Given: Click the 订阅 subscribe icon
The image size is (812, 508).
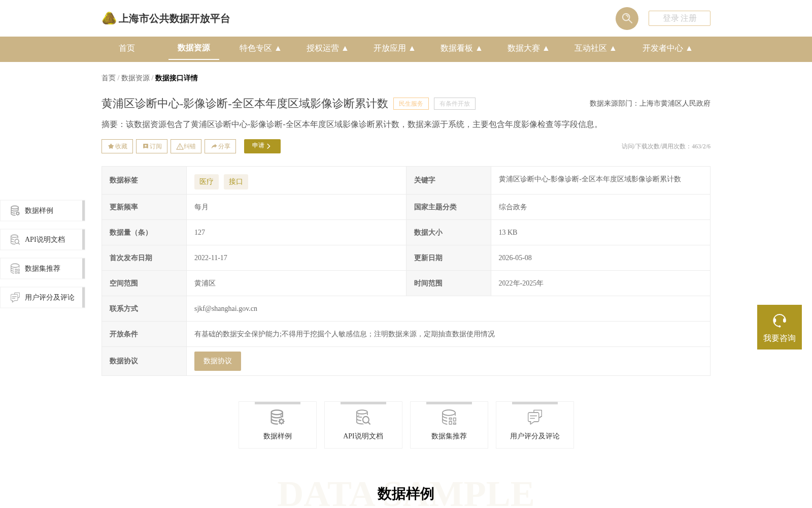Looking at the screenshot, I should pyautogui.click(x=146, y=146).
